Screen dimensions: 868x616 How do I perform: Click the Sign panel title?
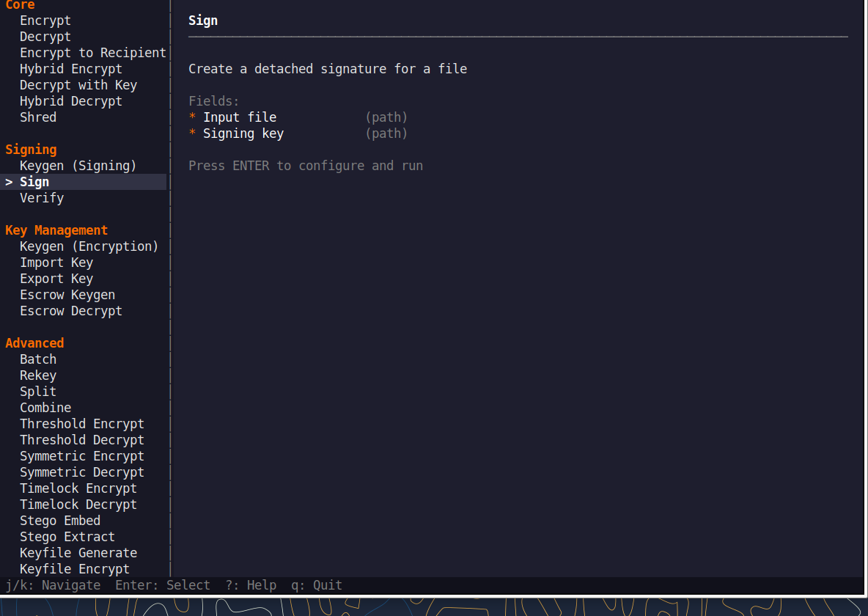coord(203,21)
